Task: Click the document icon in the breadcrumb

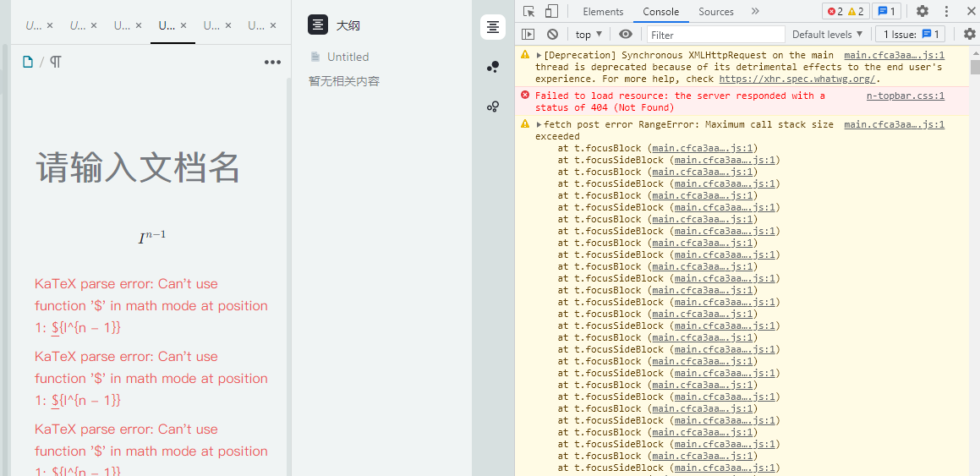Action: pos(28,62)
